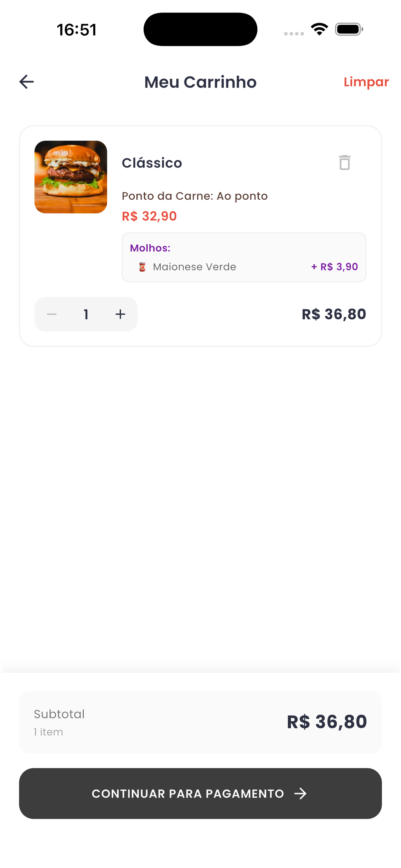Decrease quantity with the minus icon

(x=52, y=314)
